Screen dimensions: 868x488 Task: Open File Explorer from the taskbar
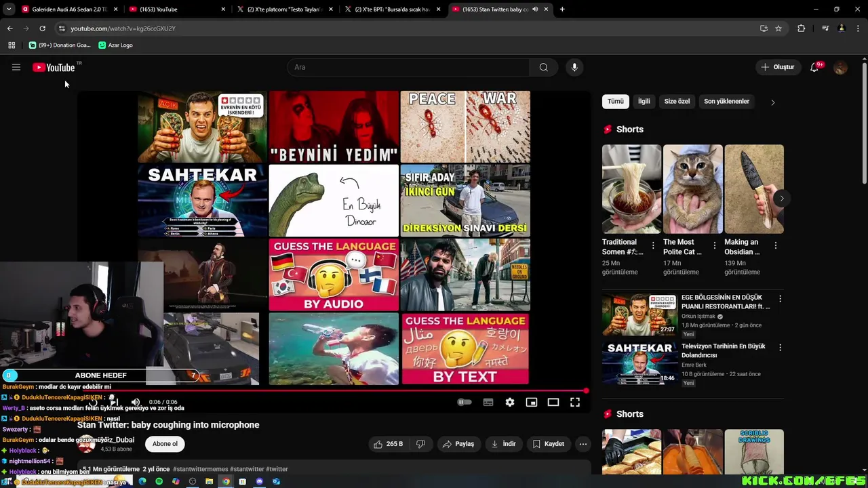[210, 481]
